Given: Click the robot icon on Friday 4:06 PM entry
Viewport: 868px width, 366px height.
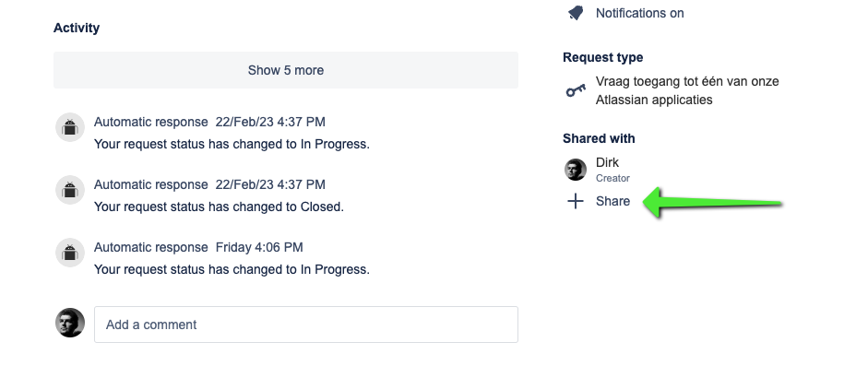Looking at the screenshot, I should [70, 254].
